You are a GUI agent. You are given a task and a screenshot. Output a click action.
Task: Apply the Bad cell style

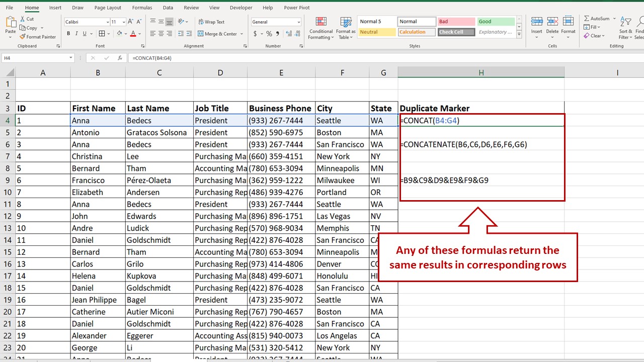point(456,22)
